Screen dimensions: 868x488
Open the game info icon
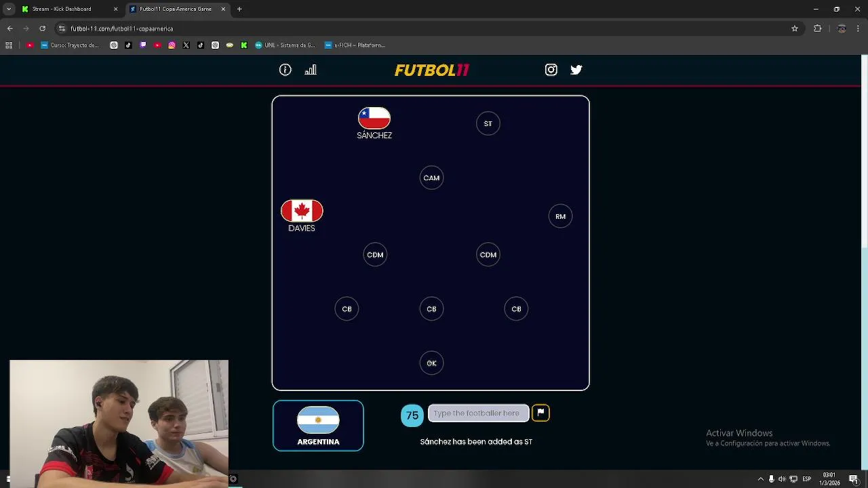tap(285, 70)
